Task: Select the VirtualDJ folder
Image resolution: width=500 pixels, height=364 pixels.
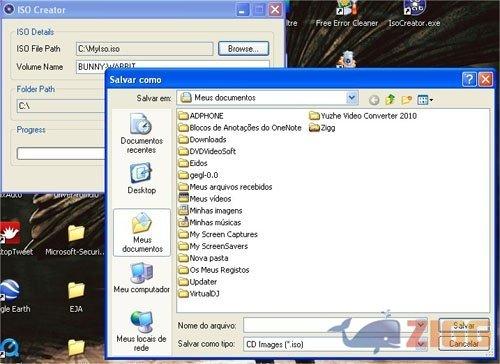Action: point(199,294)
